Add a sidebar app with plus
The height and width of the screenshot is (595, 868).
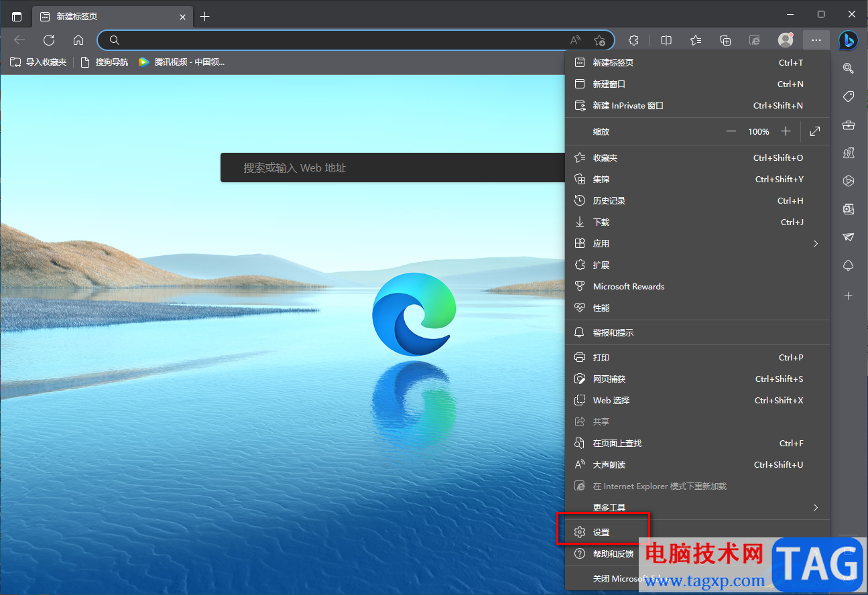click(x=848, y=295)
